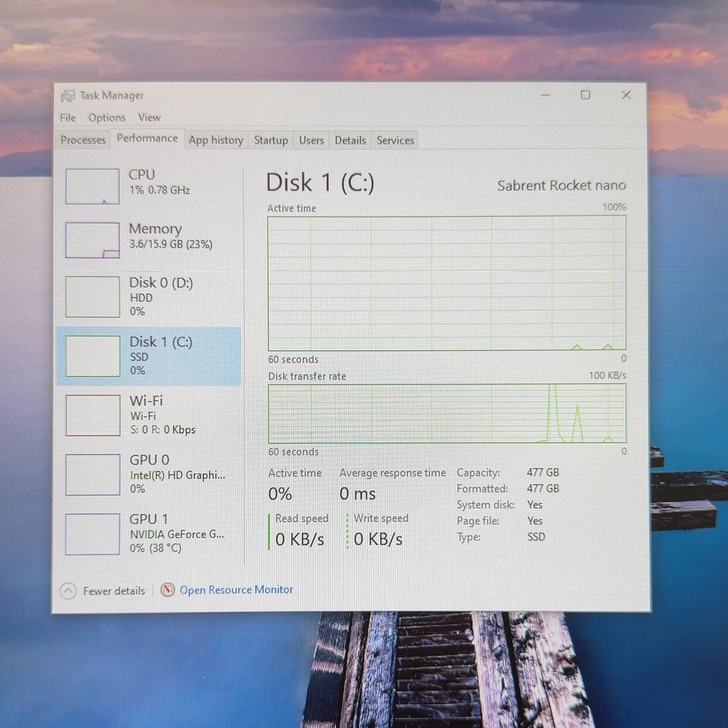Switch to the App history tab

tap(216, 140)
